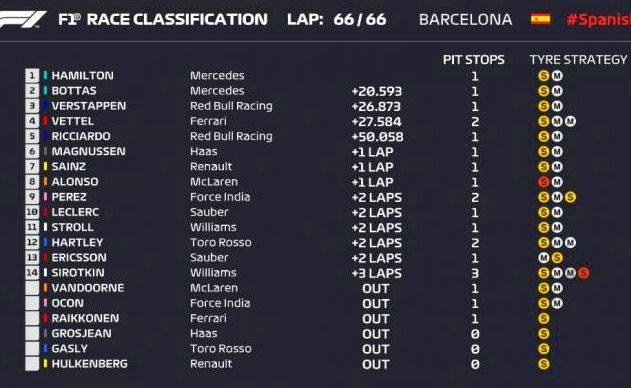Click Bottas's gap time +20.593
Screen dimensions: 631x388
tap(377, 91)
